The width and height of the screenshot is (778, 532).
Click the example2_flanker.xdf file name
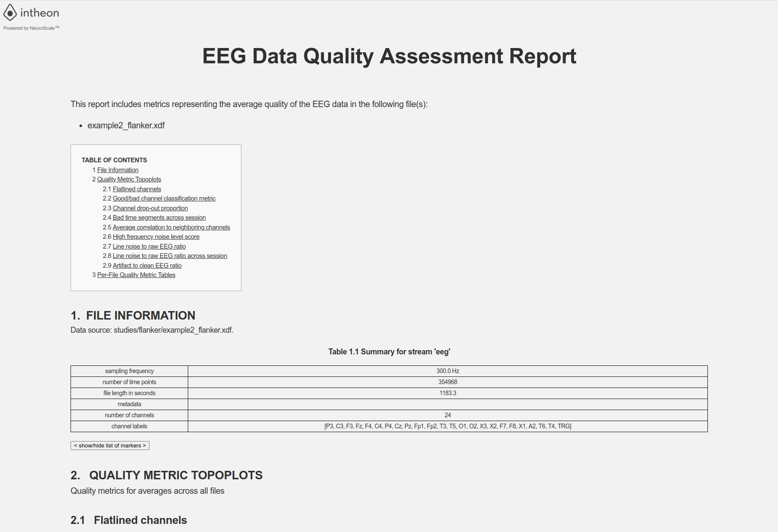pyautogui.click(x=126, y=125)
